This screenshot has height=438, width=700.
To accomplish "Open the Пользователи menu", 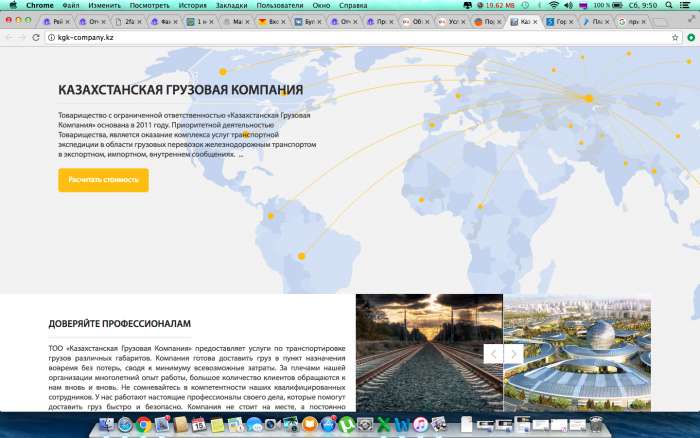I will pos(279,5).
